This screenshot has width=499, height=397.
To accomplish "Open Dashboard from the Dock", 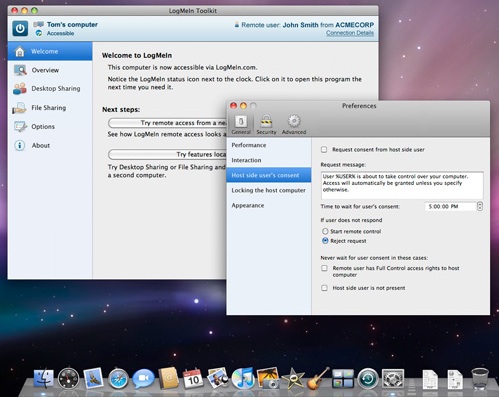I will coord(68,379).
